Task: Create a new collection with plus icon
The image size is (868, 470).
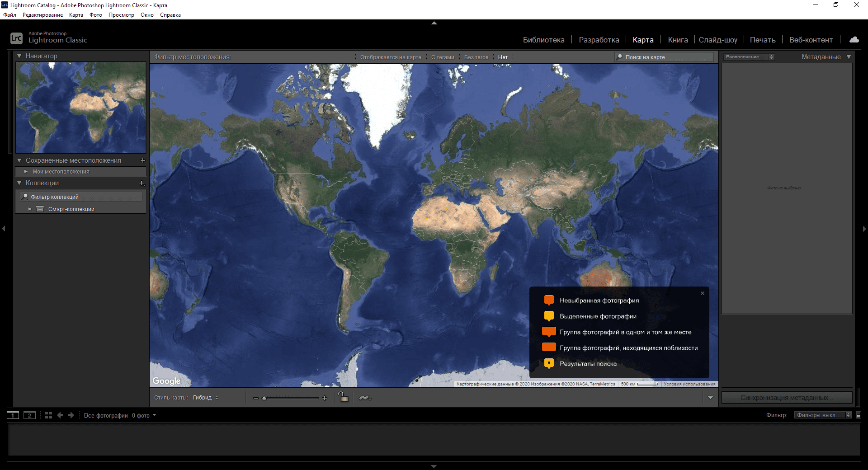Action: pos(142,183)
